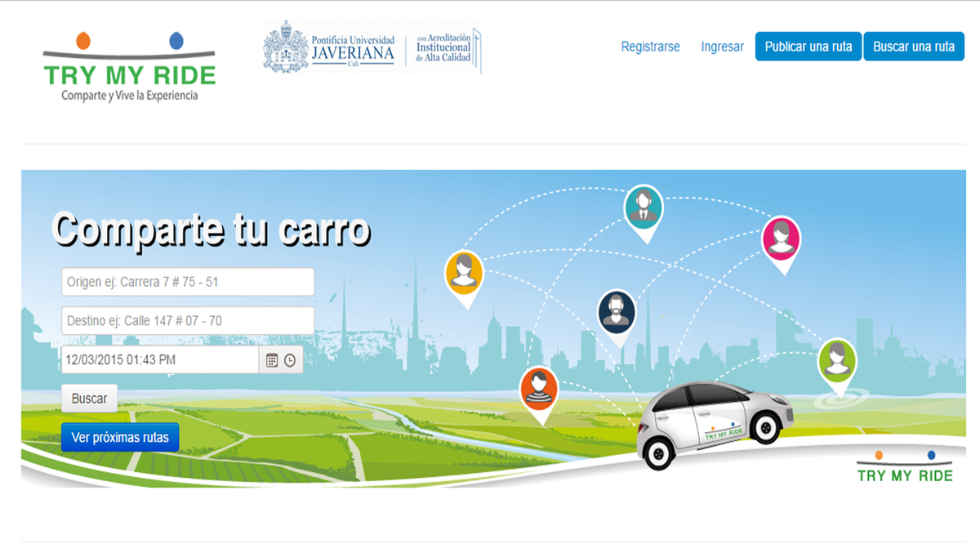The width and height of the screenshot is (980, 553).
Task: Focus the Destino address field
Action: 188,321
